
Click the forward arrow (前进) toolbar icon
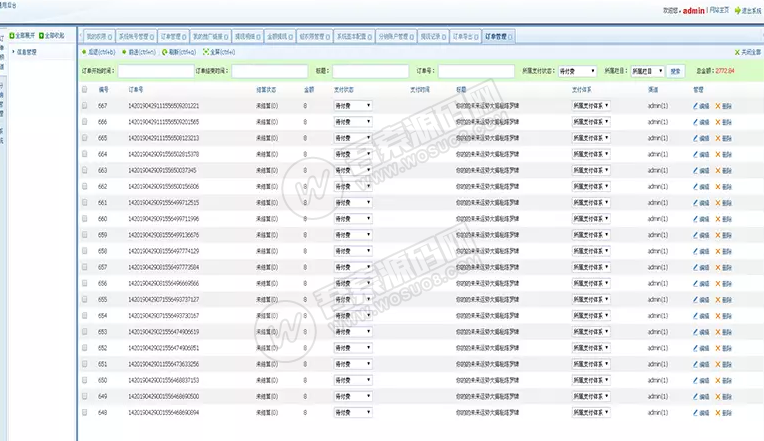point(122,50)
